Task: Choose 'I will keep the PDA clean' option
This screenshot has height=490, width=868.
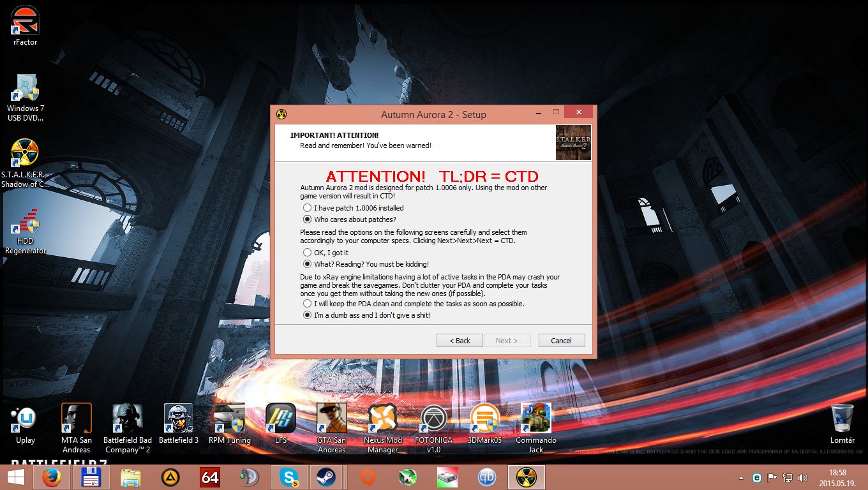Action: [308, 304]
